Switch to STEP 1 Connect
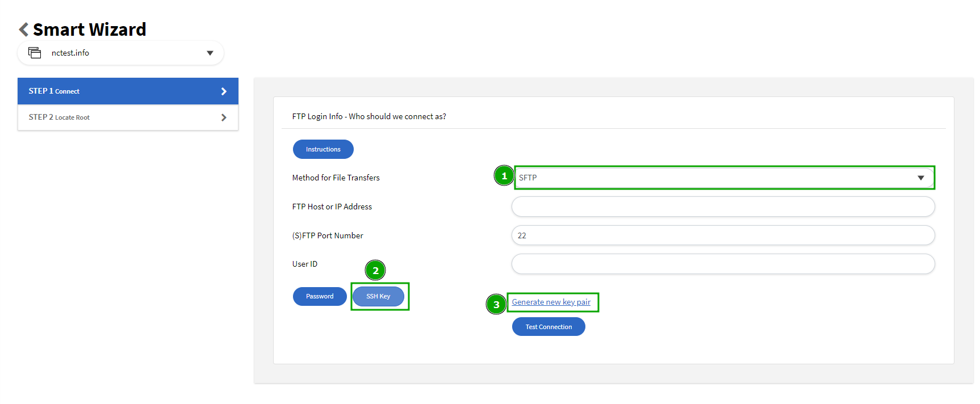980x404 pixels. 114,91
